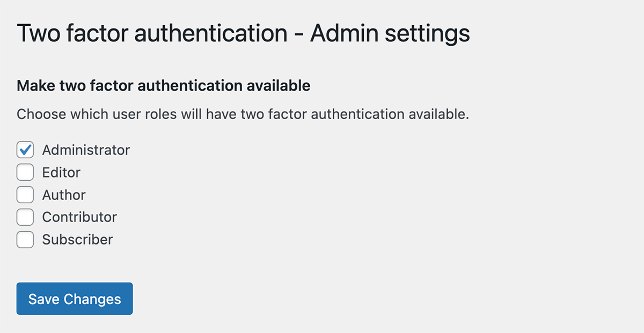Disable two factor for Administrator
Viewport: 644px width, 333px height.
point(25,150)
